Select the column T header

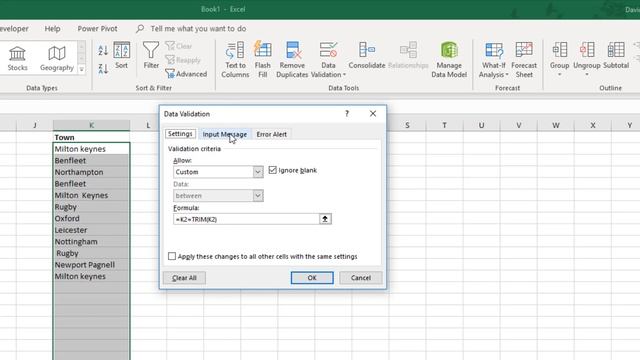coord(444,125)
